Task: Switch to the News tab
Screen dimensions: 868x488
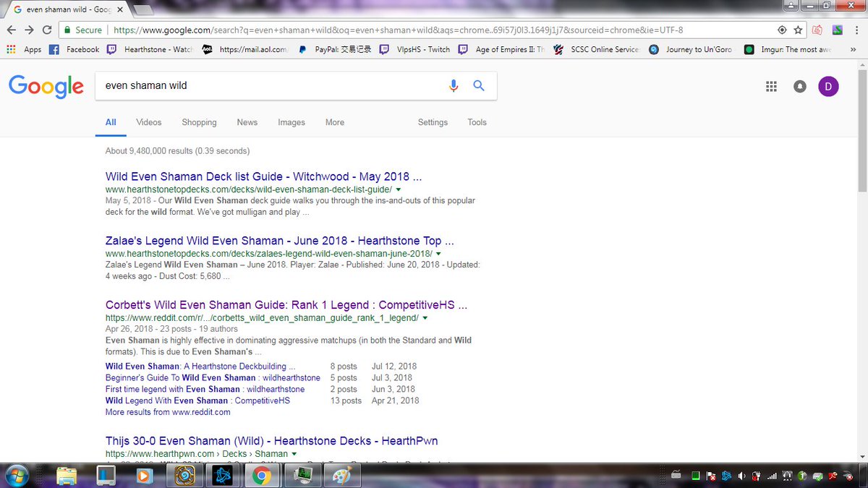Action: tap(247, 122)
